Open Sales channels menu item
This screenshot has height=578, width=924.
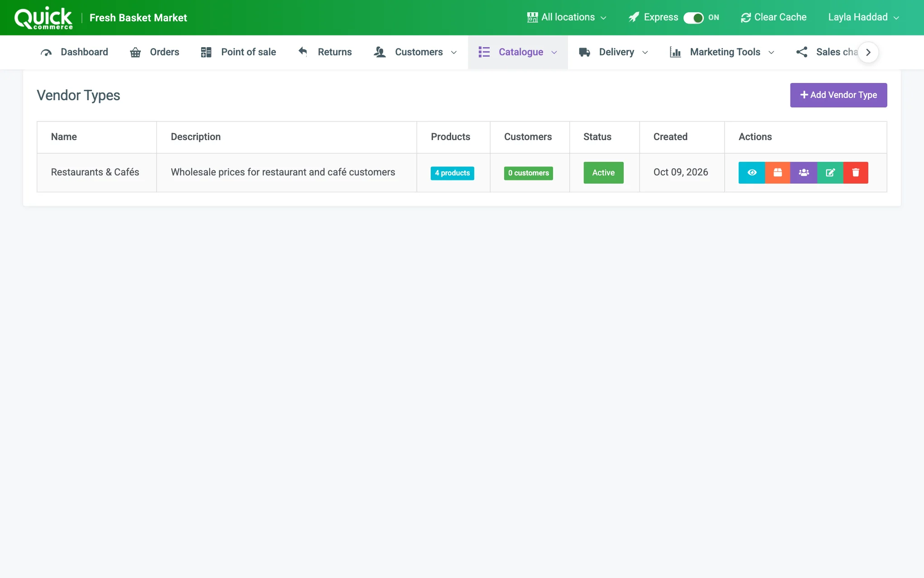pyautogui.click(x=827, y=52)
